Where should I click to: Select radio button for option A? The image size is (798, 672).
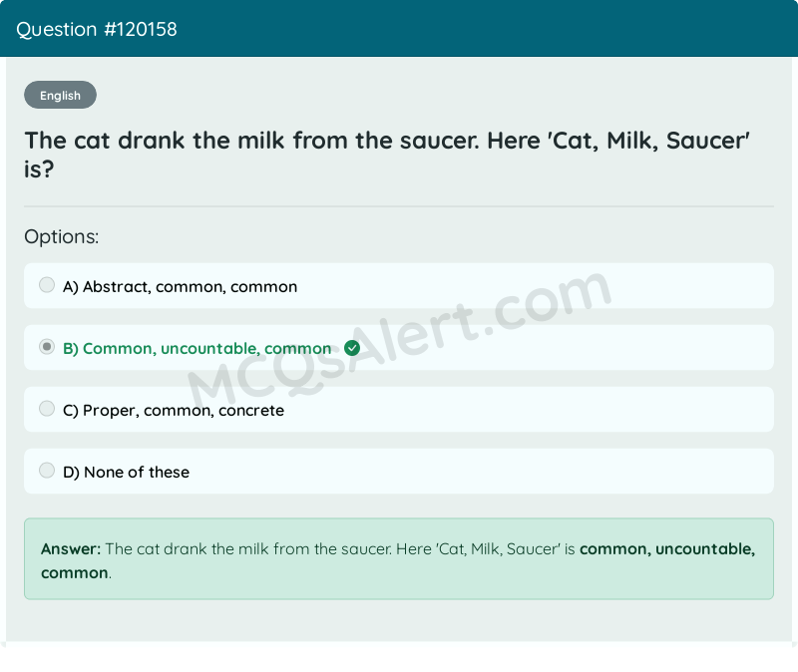[47, 284]
